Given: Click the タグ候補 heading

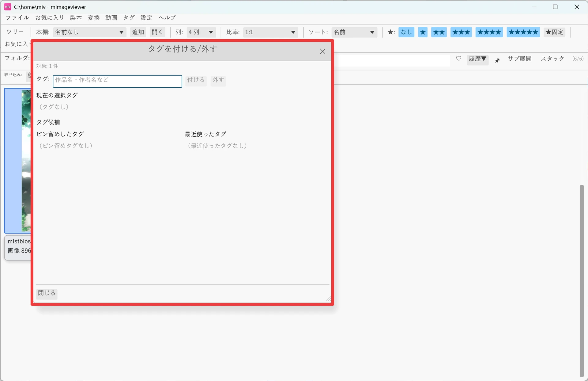Looking at the screenshot, I should point(48,122).
